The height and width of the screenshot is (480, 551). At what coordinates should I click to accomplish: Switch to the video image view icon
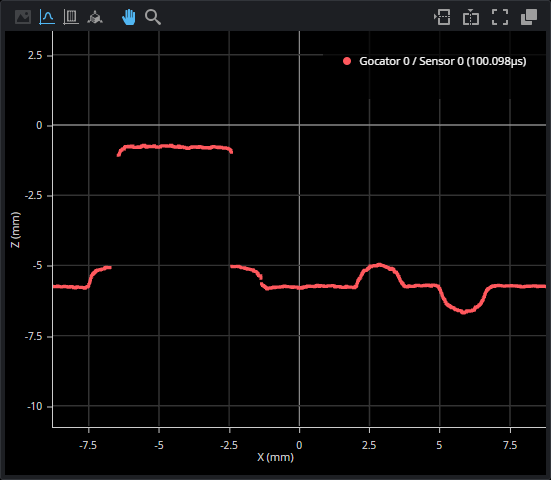(23, 17)
